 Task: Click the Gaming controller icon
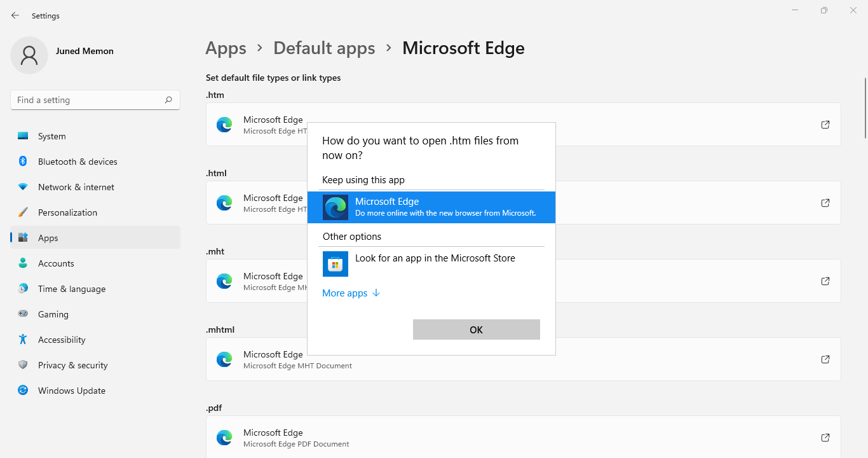[x=23, y=314]
